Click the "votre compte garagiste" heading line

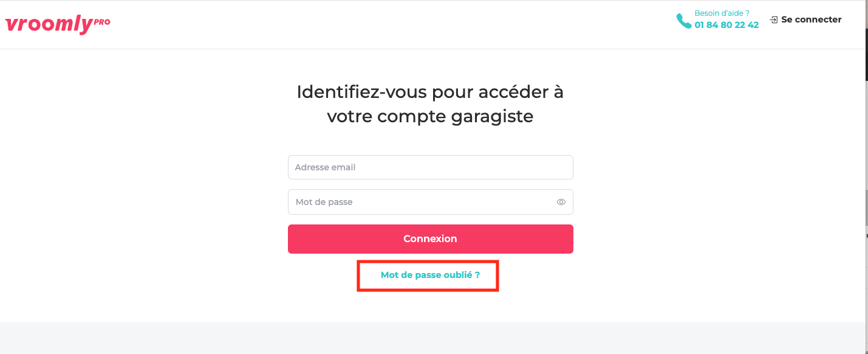(430, 116)
